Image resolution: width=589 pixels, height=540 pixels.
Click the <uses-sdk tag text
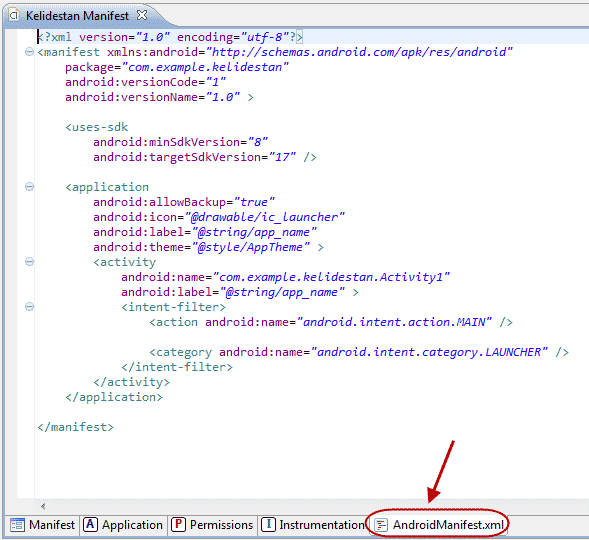tap(97, 127)
